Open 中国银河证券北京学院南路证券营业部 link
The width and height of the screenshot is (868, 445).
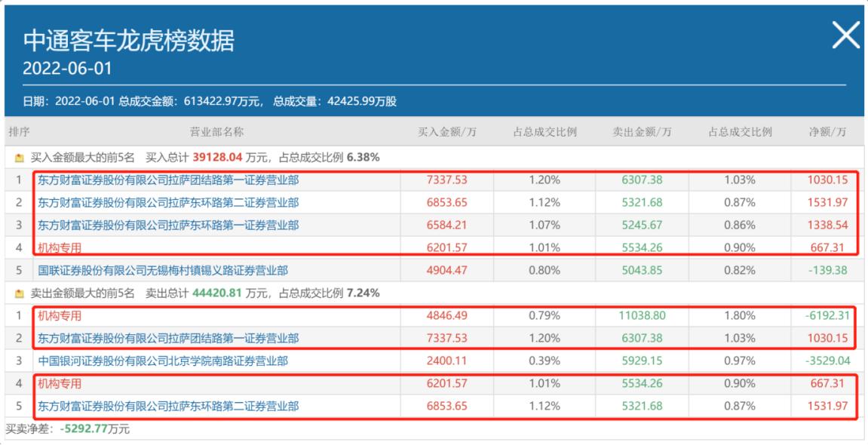click(x=162, y=361)
